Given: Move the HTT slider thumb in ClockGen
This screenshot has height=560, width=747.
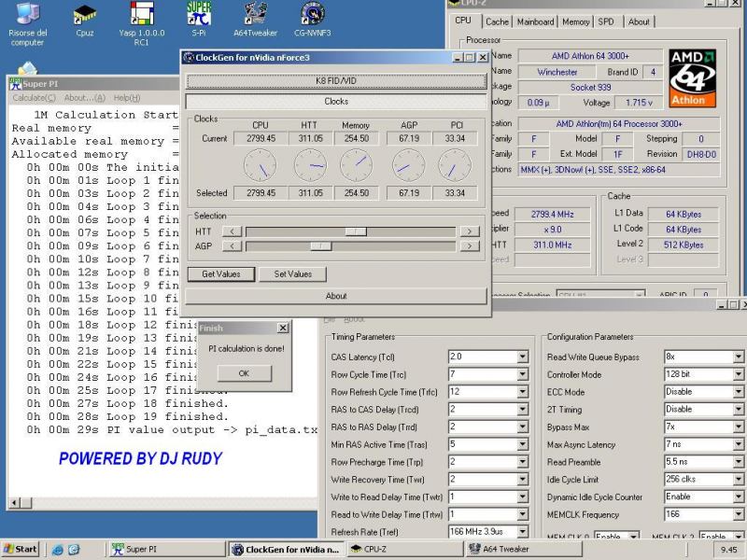Looking at the screenshot, I should pos(356,231).
